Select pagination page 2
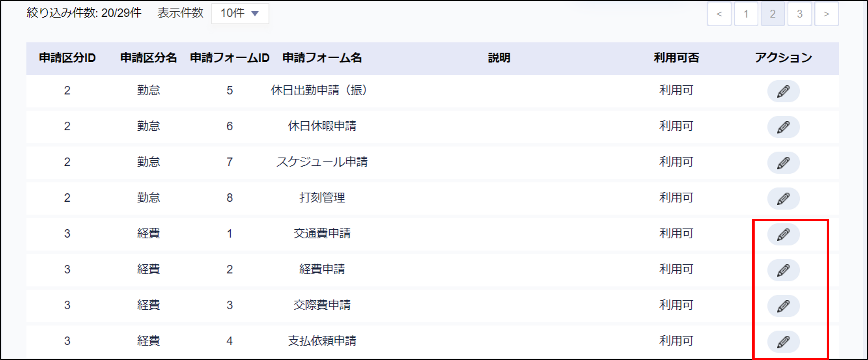The image size is (868, 360). click(x=773, y=14)
